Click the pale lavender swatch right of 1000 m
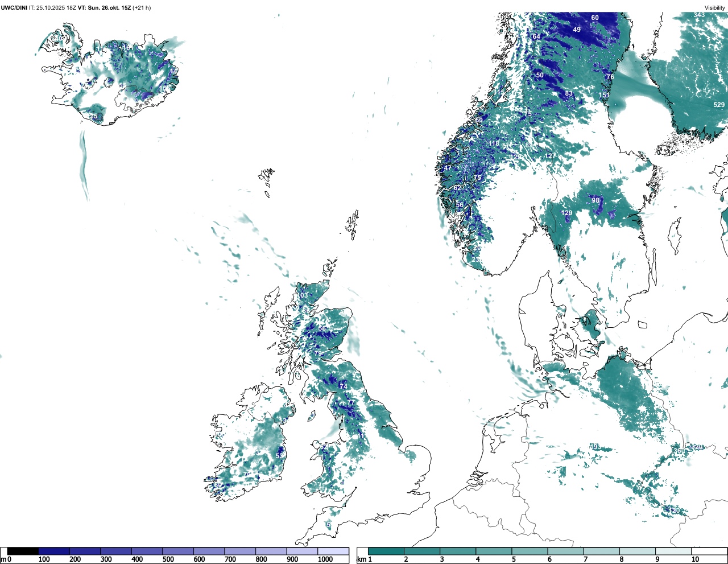 coord(333,551)
